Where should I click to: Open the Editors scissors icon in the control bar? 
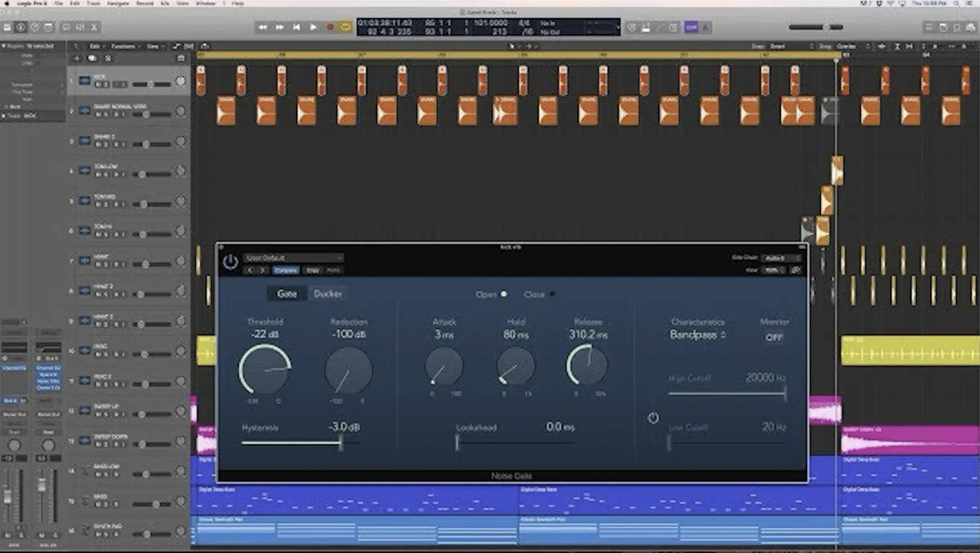(x=94, y=27)
